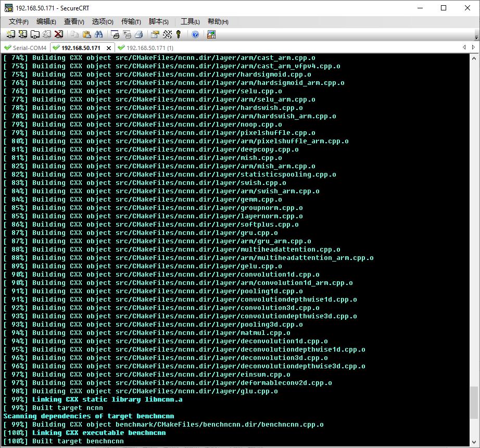Image resolution: width=480 pixels, height=448 pixels.
Task: Click the Connect in Tab icon
Action: pyautogui.click(x=34, y=34)
